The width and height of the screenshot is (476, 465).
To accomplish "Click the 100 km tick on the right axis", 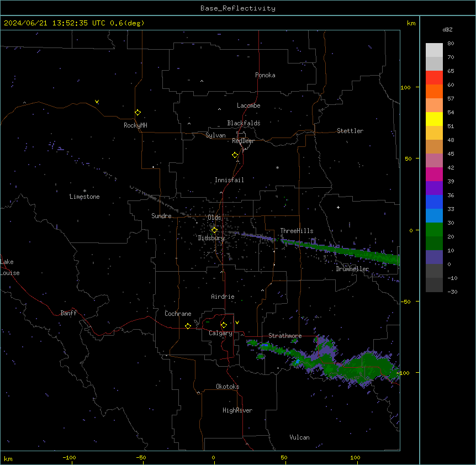I will coord(406,87).
